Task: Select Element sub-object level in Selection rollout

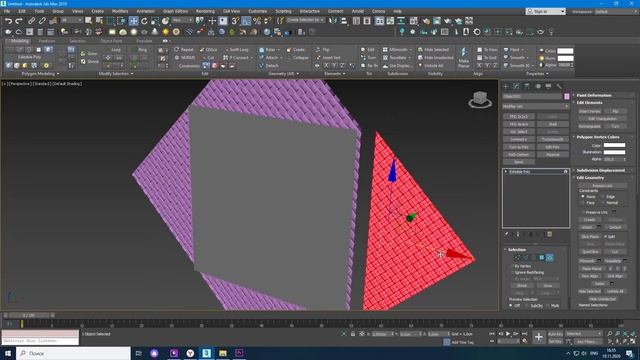Action: pos(550,258)
